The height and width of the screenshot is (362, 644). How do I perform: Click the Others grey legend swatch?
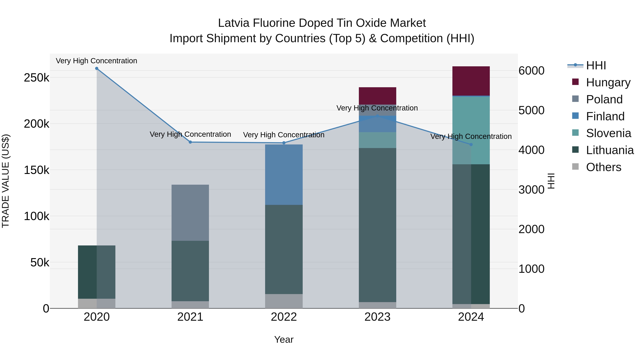point(575,167)
